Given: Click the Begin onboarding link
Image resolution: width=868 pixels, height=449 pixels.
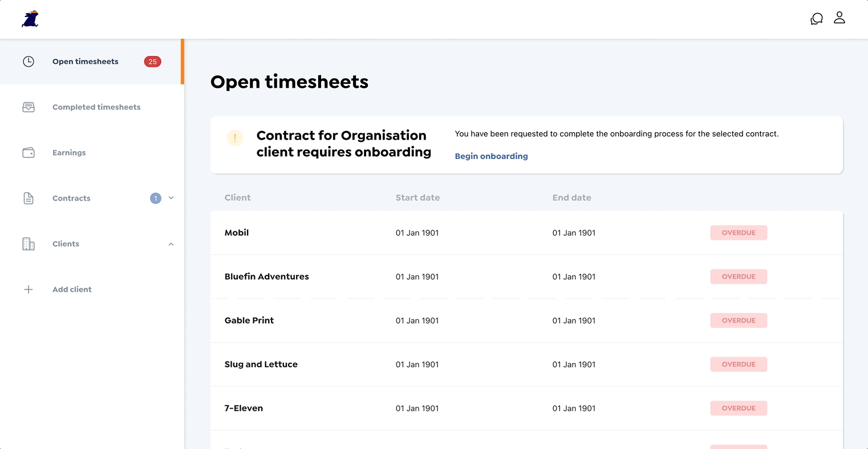Looking at the screenshot, I should point(491,156).
